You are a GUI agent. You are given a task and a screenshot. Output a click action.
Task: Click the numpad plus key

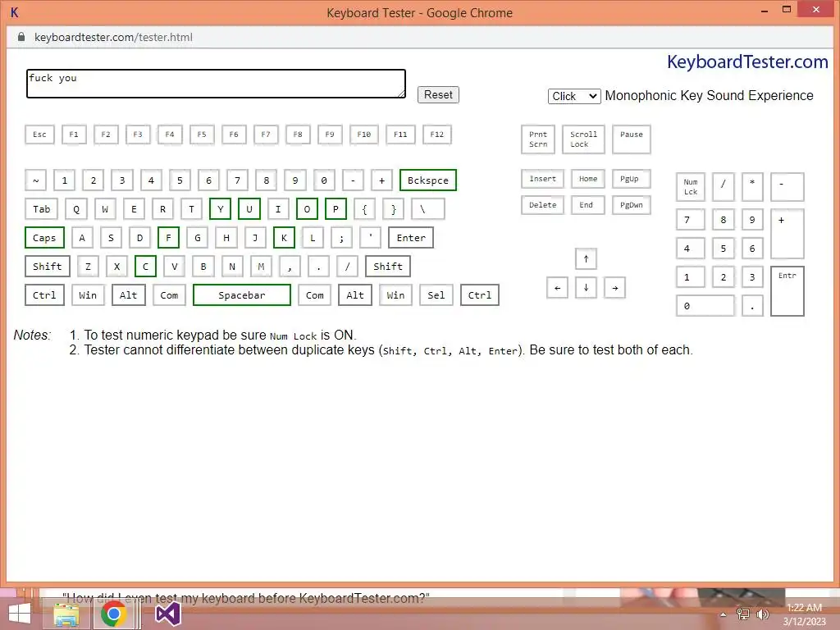click(787, 234)
